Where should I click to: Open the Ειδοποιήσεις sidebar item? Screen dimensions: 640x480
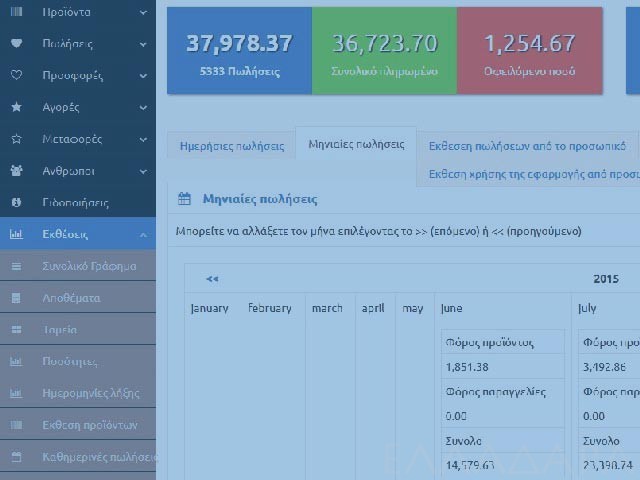coord(78,202)
